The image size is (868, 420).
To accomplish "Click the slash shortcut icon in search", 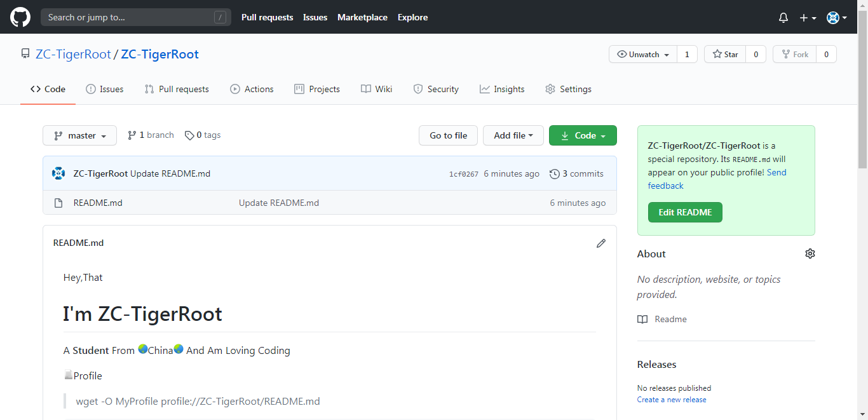I will [220, 17].
